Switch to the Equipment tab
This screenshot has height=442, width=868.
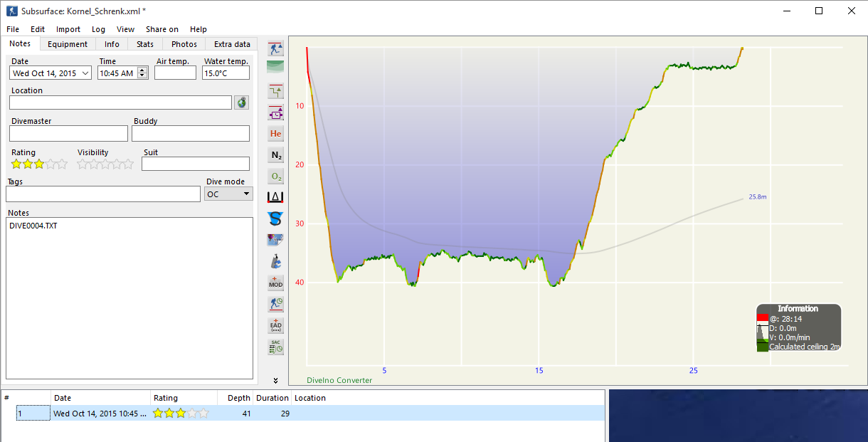point(68,44)
